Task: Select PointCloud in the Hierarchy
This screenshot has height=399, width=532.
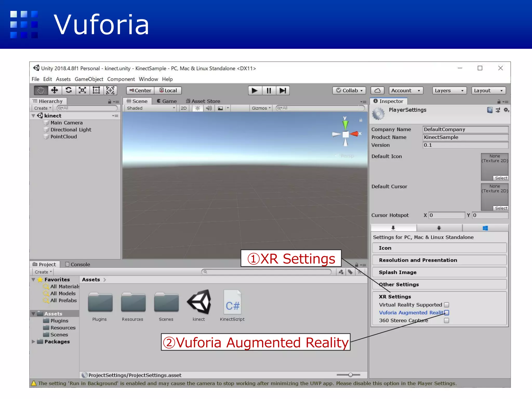Action: [64, 137]
